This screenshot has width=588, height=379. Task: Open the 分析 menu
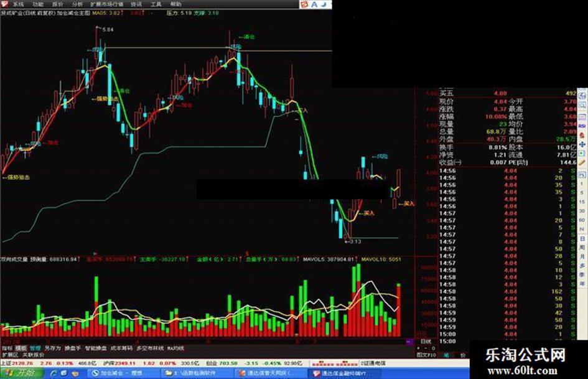pos(77,4)
